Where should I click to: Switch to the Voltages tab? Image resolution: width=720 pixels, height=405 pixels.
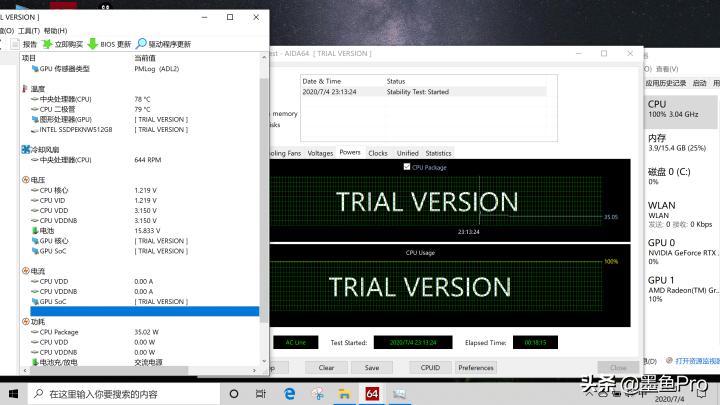(320, 153)
